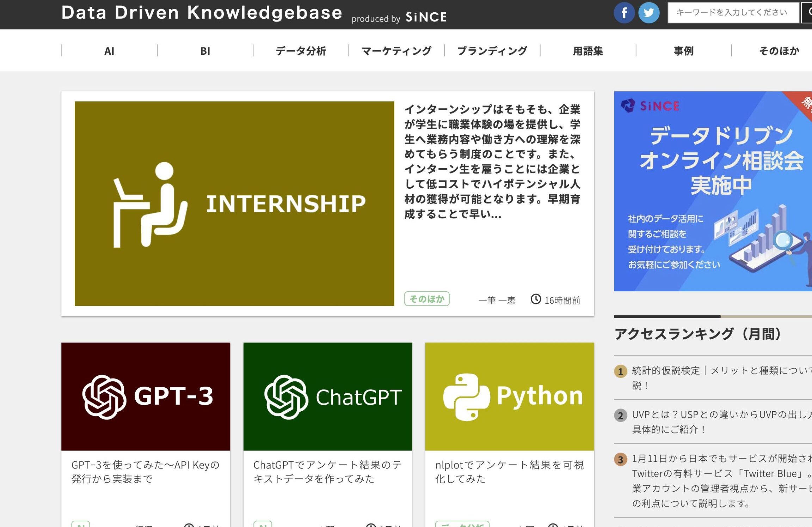Open the ブランディング menu item
This screenshot has width=812, height=527.
pos(492,51)
